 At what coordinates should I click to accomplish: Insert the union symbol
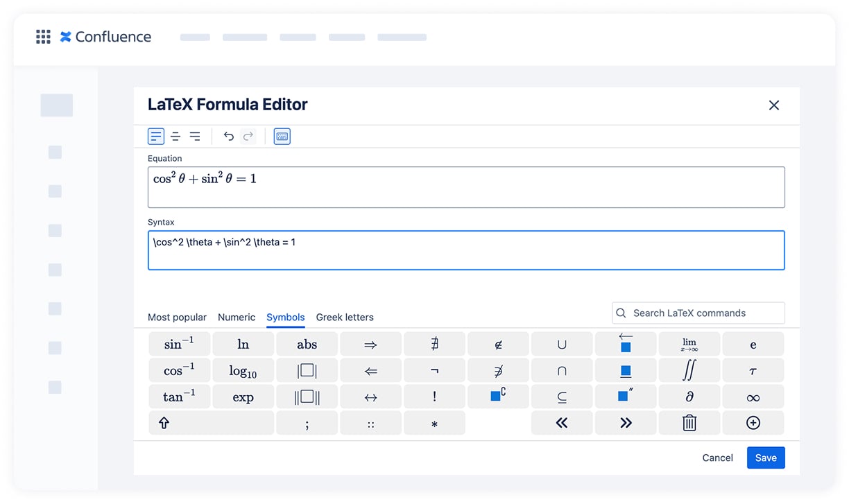(x=562, y=344)
